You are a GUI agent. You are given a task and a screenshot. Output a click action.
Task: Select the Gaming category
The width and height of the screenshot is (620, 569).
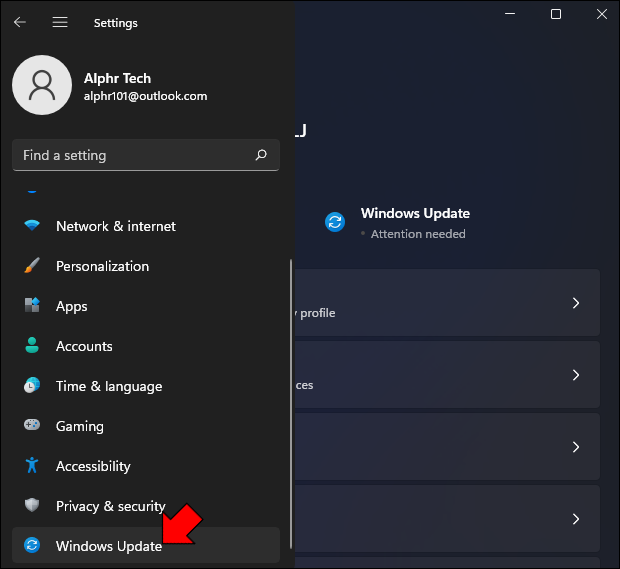[146, 425]
